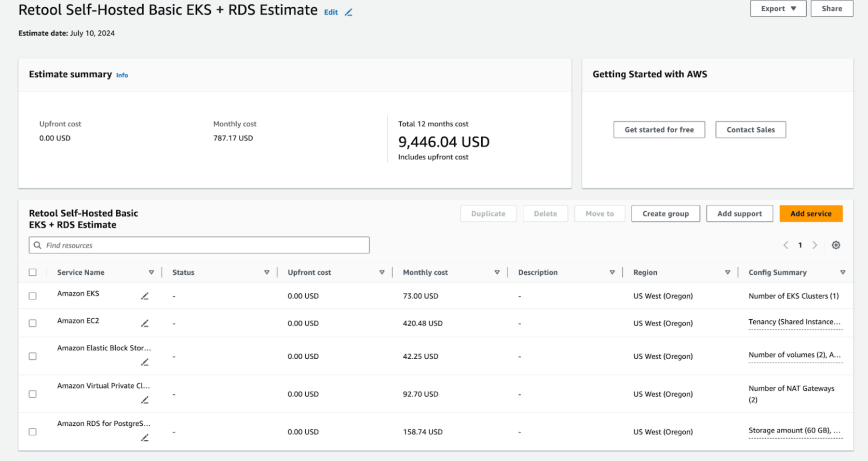The height and width of the screenshot is (461, 868).
Task: Tick the Amazon EC2 row checkbox
Action: point(33,323)
